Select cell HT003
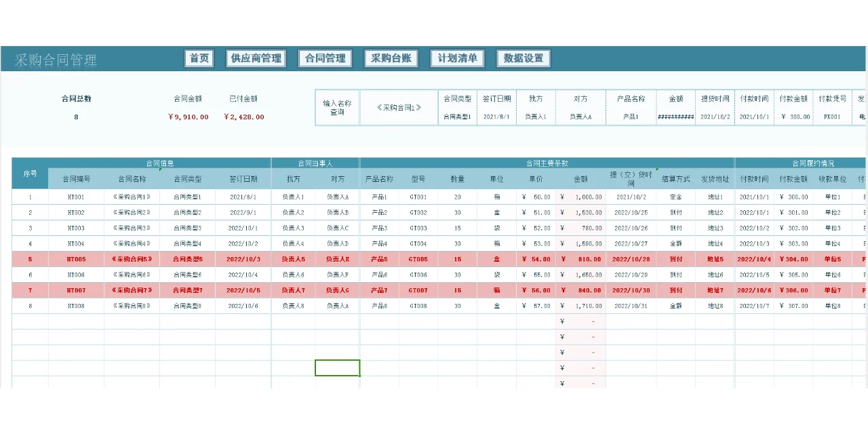This screenshot has width=868, height=434. tap(76, 228)
